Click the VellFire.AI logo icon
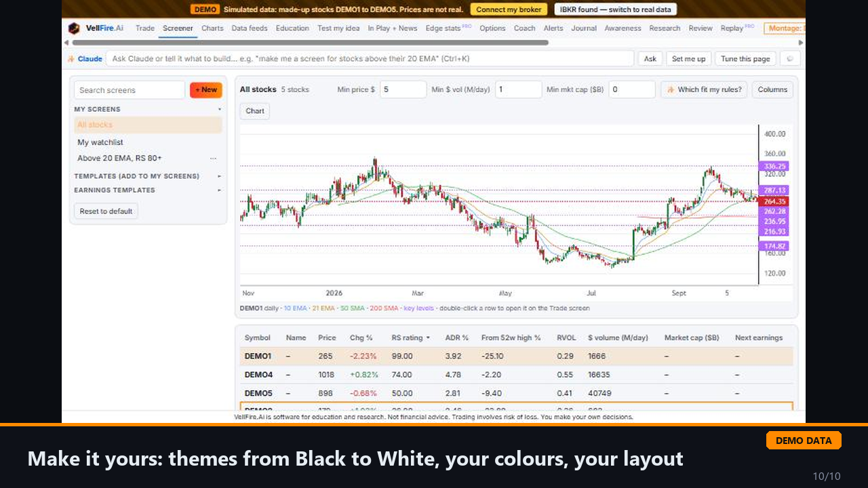 point(74,28)
